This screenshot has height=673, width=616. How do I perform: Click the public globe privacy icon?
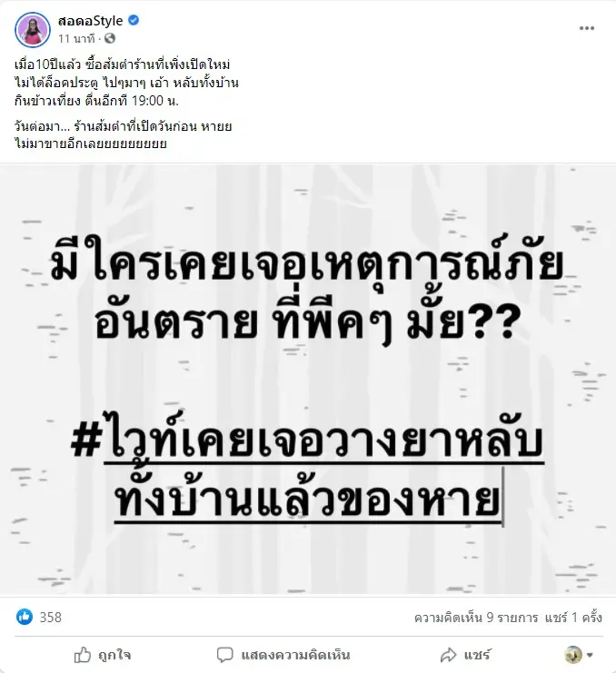tap(110, 39)
